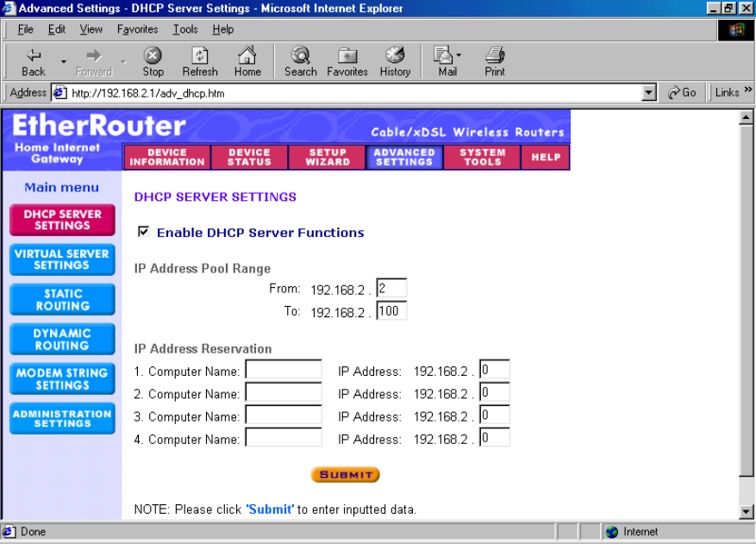The width and height of the screenshot is (756, 544).
Task: Open the System Tools tab
Action: click(482, 157)
